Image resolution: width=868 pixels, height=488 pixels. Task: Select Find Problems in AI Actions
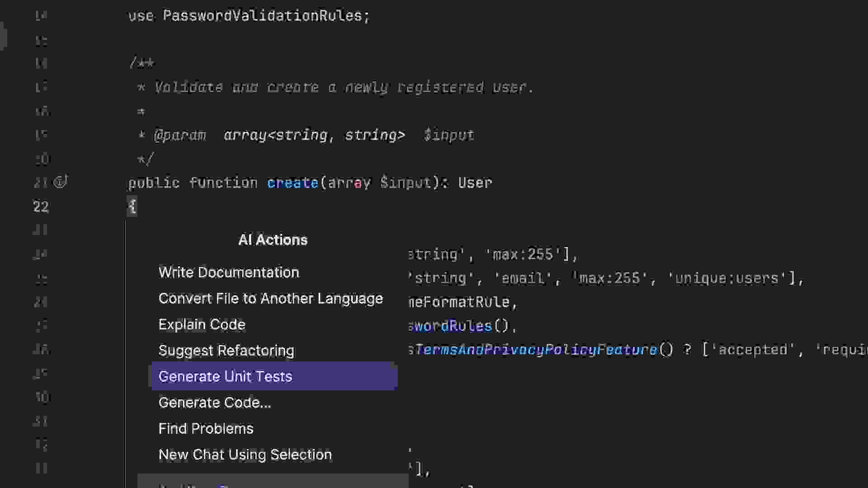point(206,428)
